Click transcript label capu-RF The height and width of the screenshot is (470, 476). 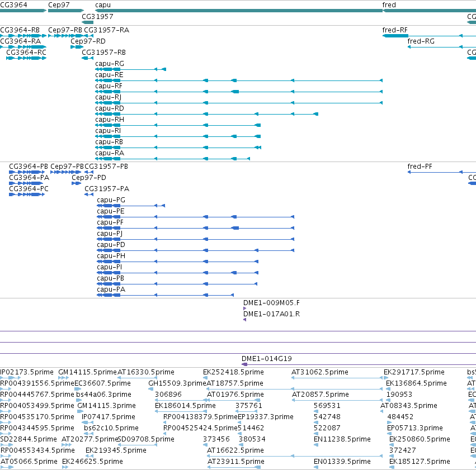tap(109, 86)
